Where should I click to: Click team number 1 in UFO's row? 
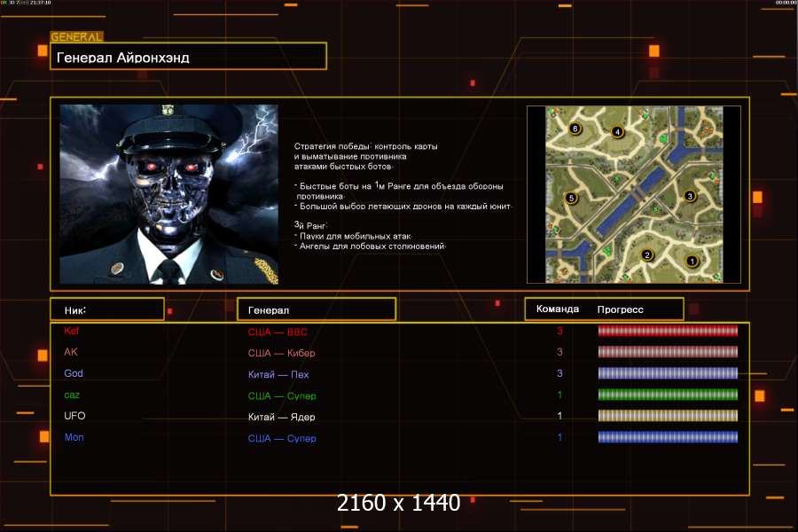(559, 416)
